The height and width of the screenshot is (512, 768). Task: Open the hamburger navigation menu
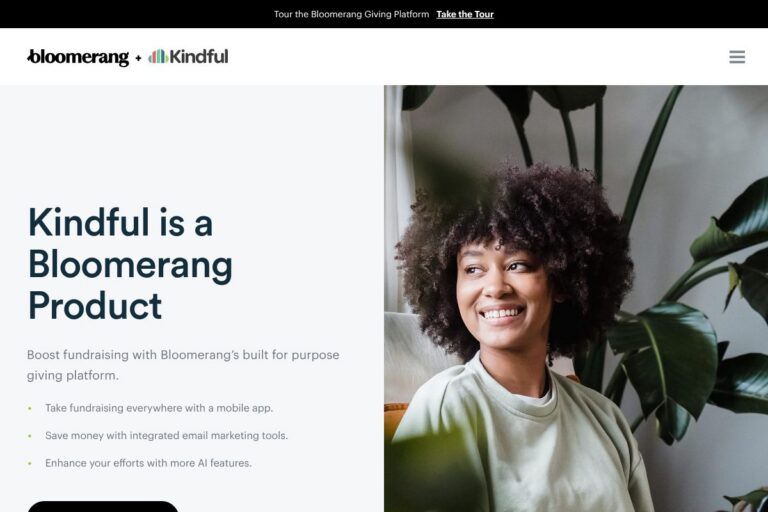pyautogui.click(x=737, y=57)
